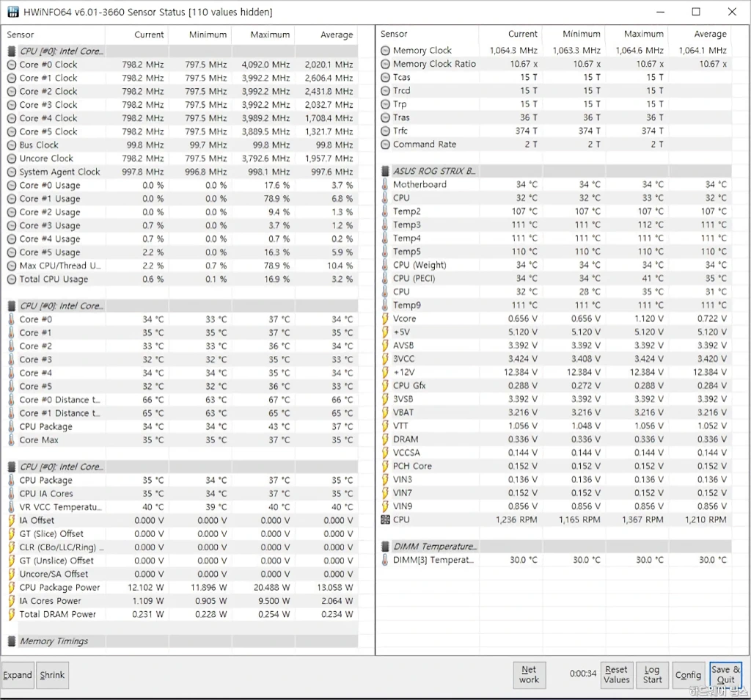Select the Motherboard thermometer icon
751x700 pixels.
pos(385,184)
